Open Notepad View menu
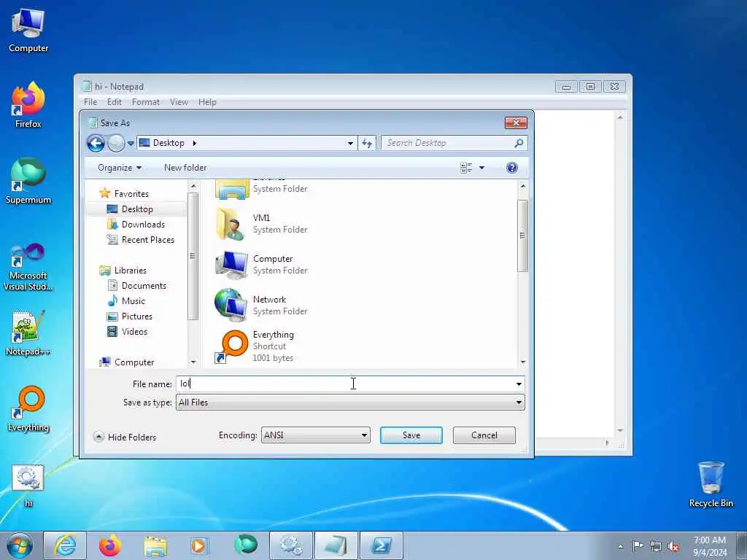747x560 pixels. coord(179,102)
